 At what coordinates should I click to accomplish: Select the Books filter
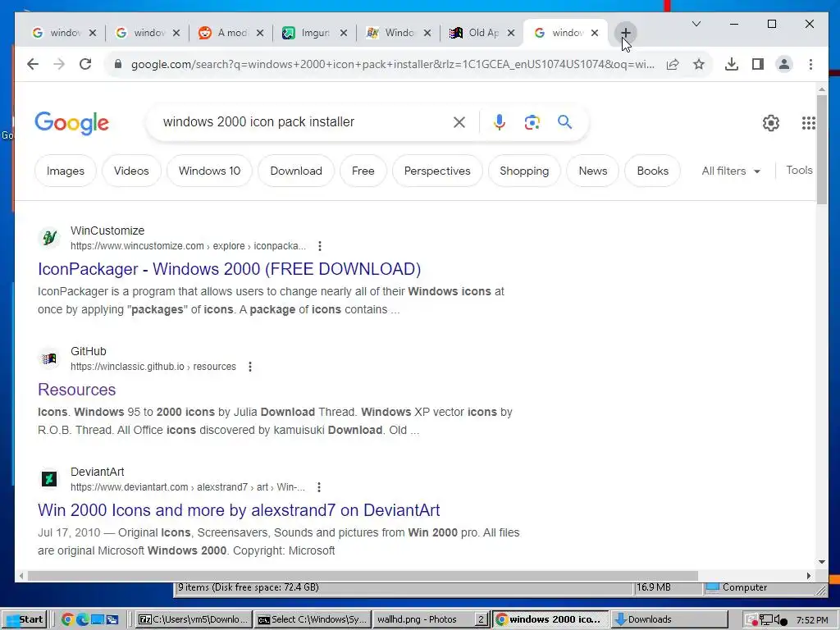click(652, 171)
